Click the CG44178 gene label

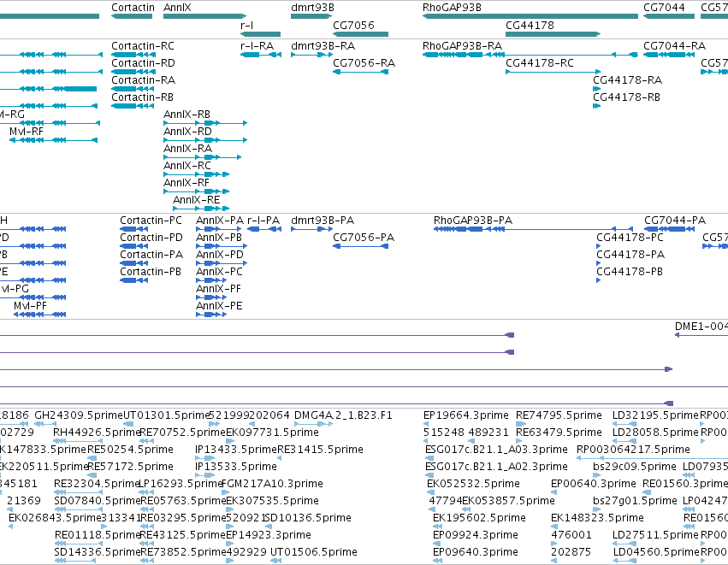530,25
